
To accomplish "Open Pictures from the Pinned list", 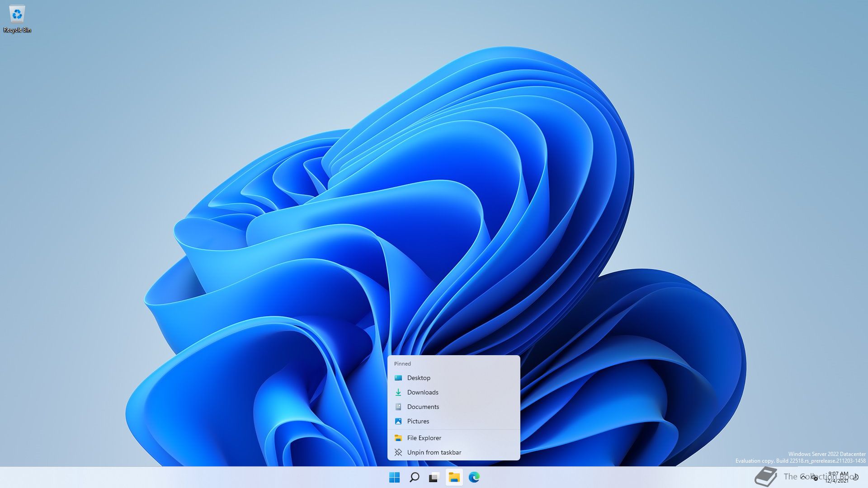I will (418, 421).
